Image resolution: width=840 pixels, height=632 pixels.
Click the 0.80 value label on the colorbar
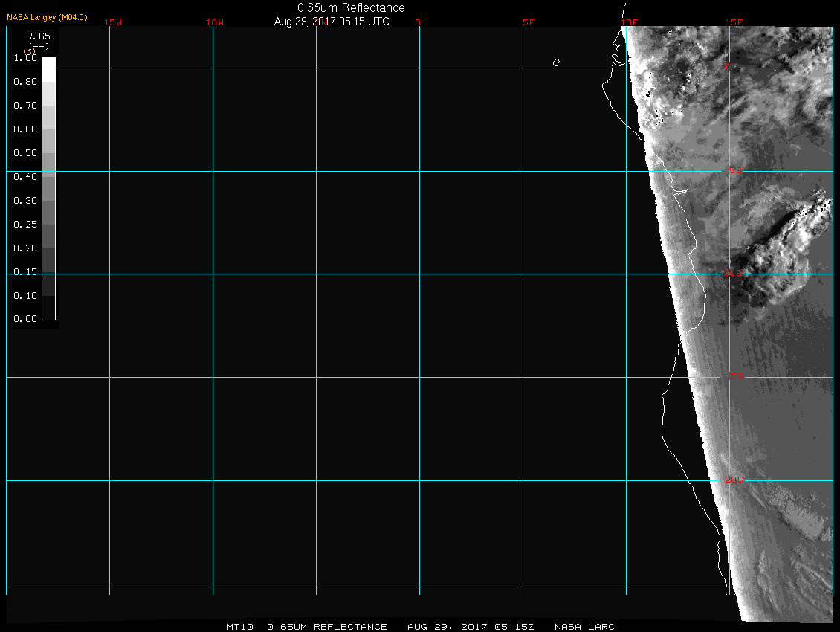click(x=25, y=82)
